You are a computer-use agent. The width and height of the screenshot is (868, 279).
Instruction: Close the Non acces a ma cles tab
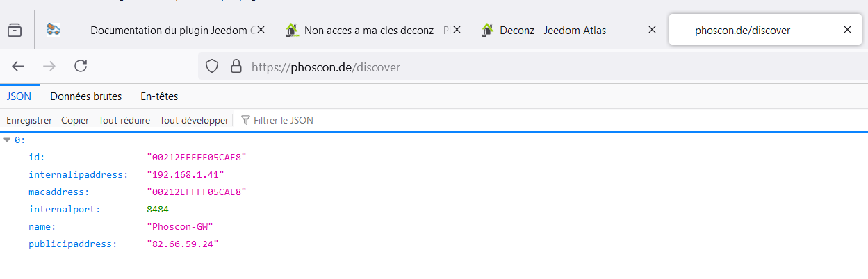[x=456, y=30]
